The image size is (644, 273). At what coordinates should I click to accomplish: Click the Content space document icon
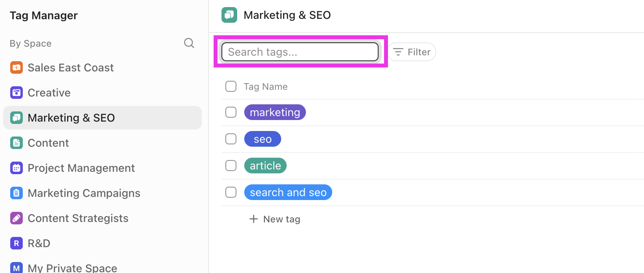click(x=16, y=143)
